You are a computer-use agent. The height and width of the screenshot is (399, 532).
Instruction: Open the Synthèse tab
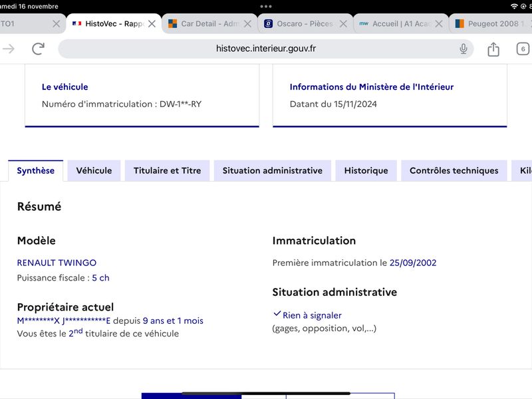(36, 171)
